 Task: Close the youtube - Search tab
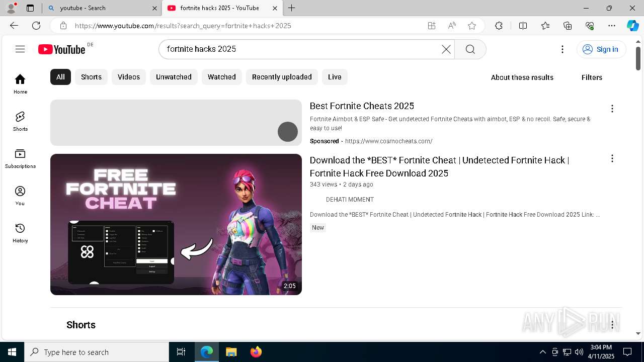pos(154,8)
